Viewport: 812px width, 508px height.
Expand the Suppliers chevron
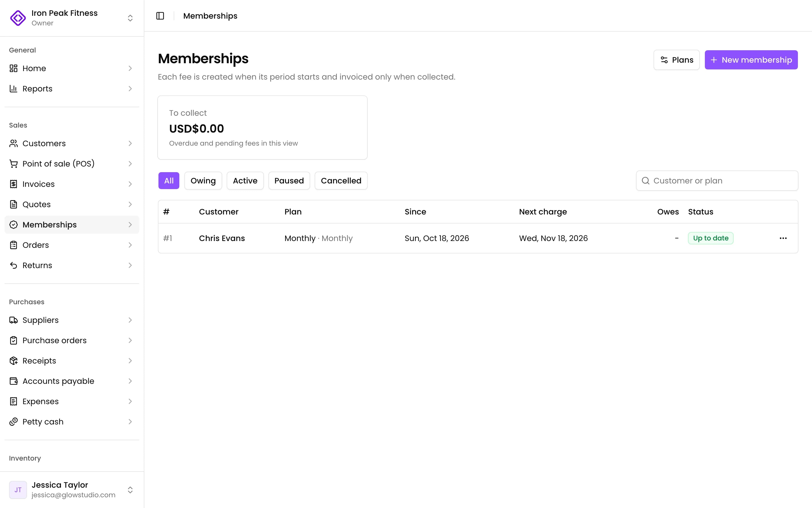click(130, 320)
